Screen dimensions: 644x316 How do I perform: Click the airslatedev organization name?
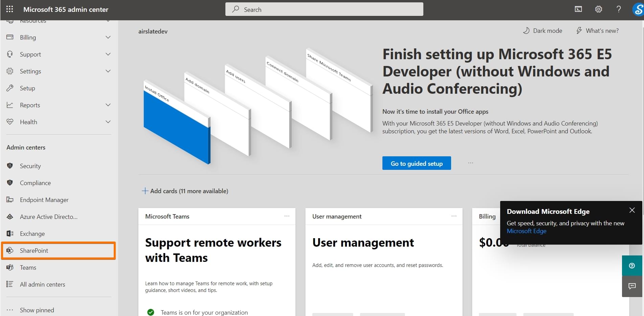point(153,31)
